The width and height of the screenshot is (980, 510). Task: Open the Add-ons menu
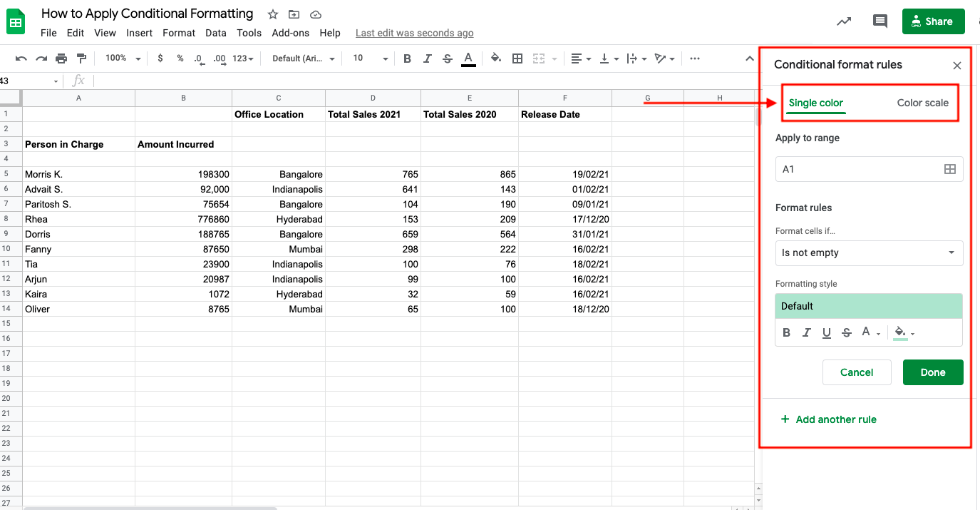coord(291,33)
